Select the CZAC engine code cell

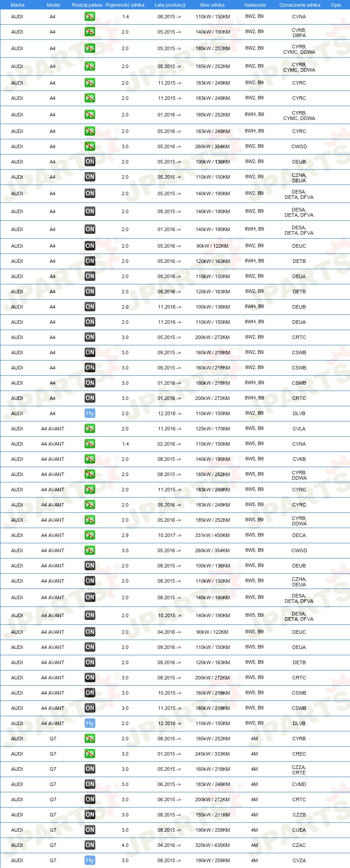tap(299, 845)
